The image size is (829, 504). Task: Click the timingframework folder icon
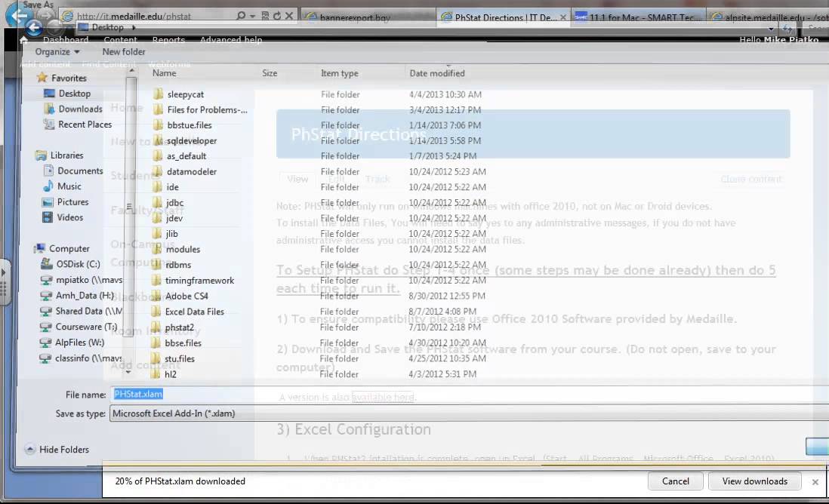click(x=156, y=280)
